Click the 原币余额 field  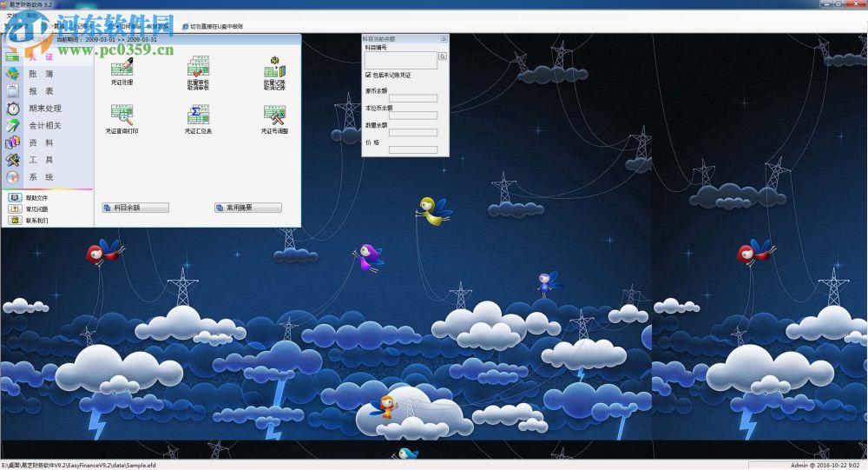coord(413,99)
